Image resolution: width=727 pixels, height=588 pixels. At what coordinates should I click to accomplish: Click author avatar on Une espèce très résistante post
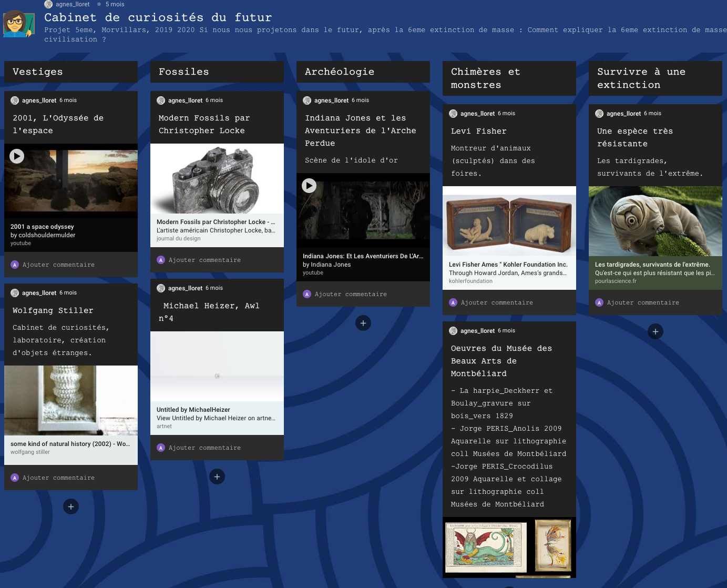click(x=599, y=114)
